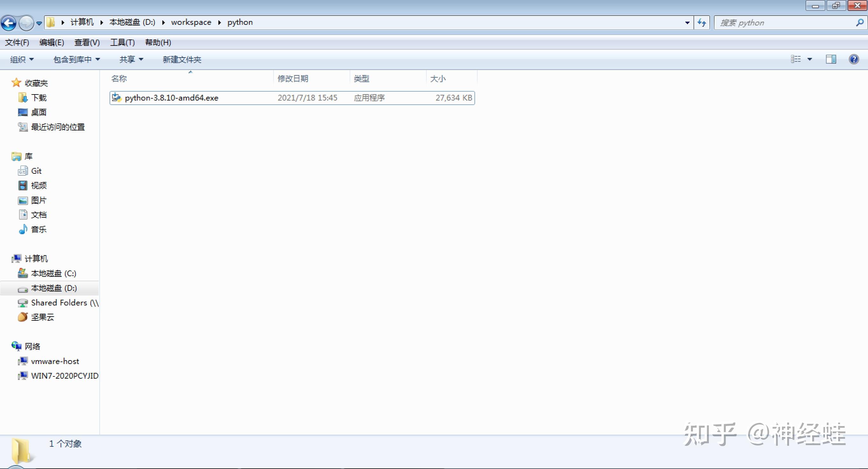The width and height of the screenshot is (868, 469).
Task: Open Shared Folders under 计算机
Action: tap(58, 303)
